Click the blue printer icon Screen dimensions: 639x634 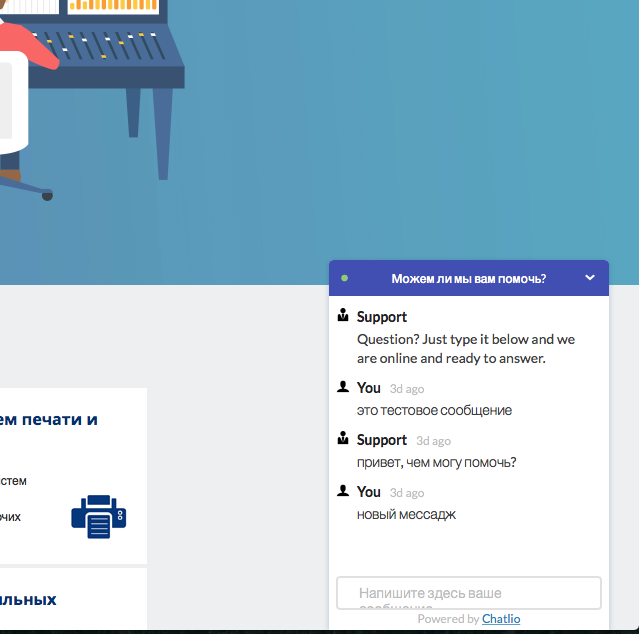pyautogui.click(x=98, y=517)
